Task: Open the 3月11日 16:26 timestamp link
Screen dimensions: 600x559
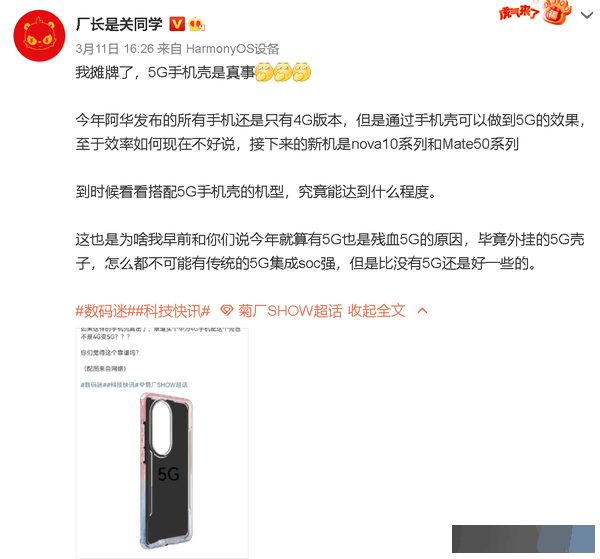Action: tap(114, 49)
